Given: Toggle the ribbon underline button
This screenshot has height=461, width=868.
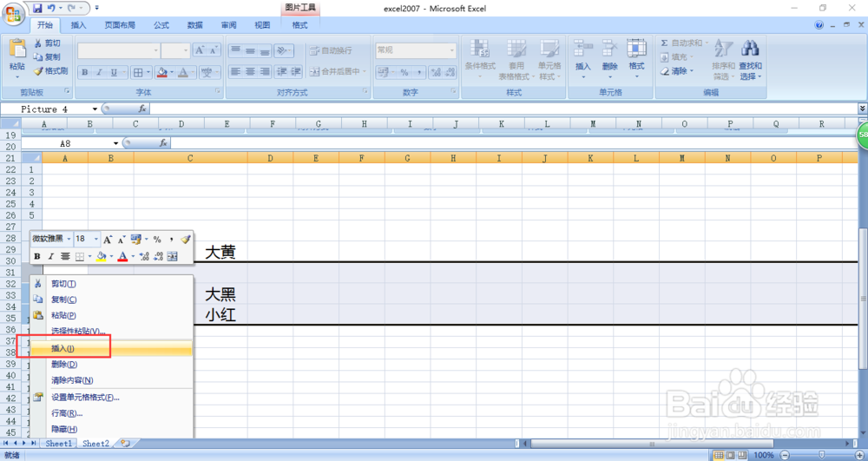Looking at the screenshot, I should coord(114,72).
